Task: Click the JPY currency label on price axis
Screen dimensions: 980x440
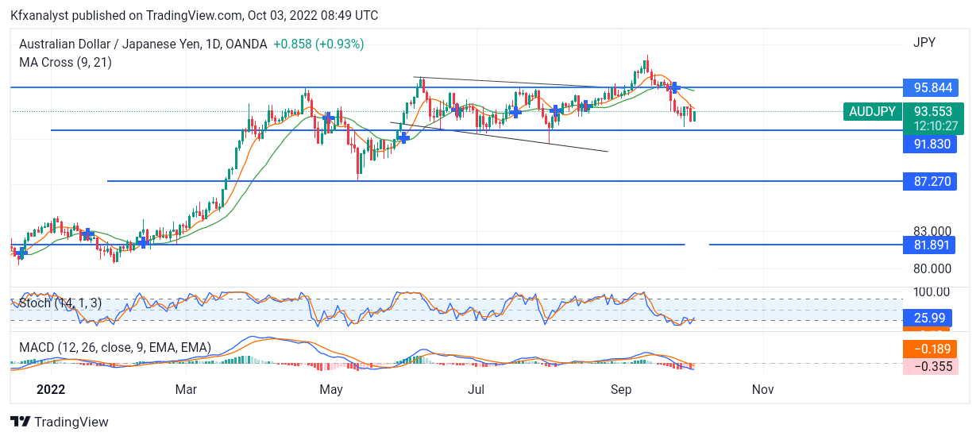Action: coord(924,42)
